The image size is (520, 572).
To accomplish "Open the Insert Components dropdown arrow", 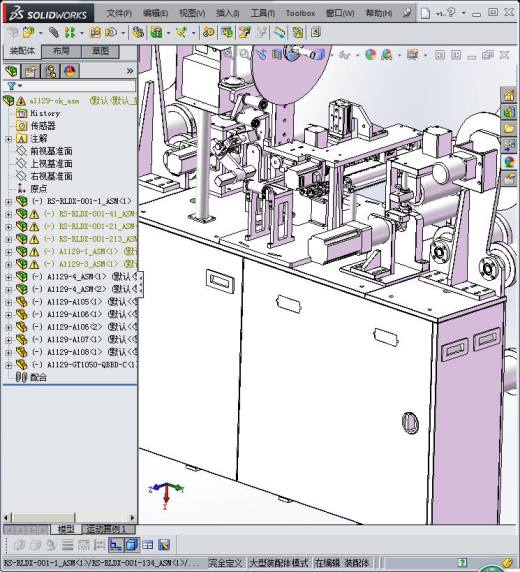I will click(41, 33).
